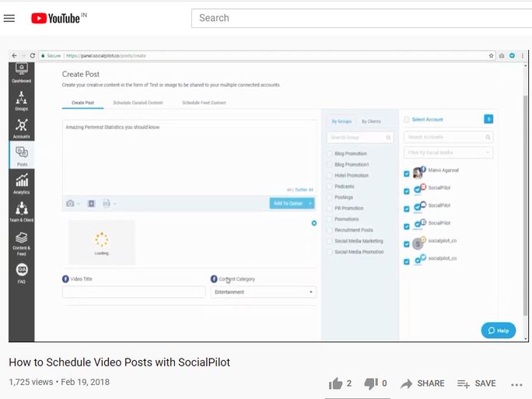
Task: Click the magnifier in the Search Group box
Action: [388, 138]
